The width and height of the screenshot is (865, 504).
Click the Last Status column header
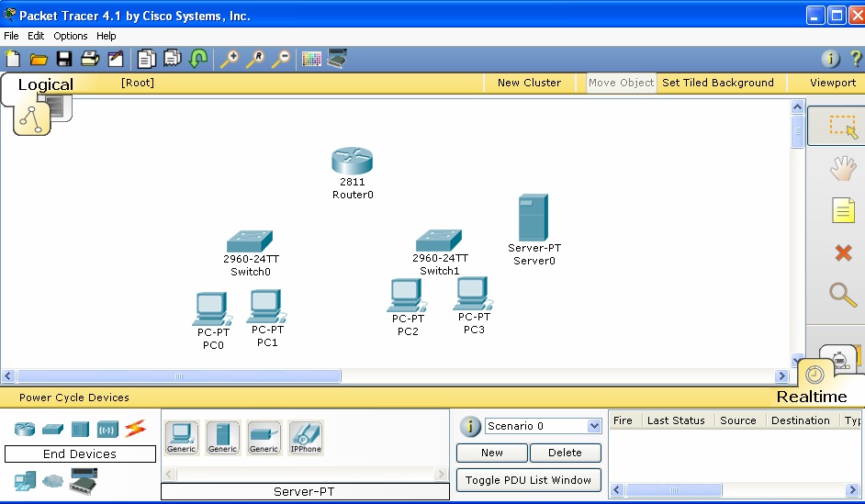point(676,420)
